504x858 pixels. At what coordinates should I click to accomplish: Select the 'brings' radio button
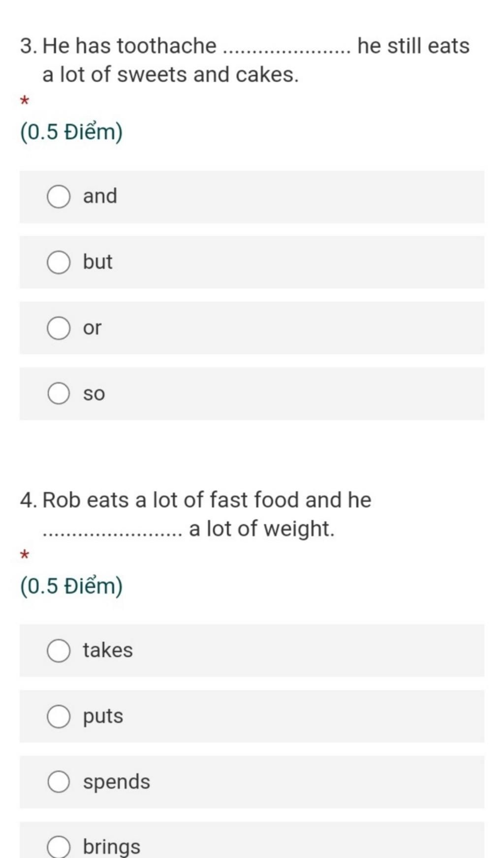[x=59, y=848]
